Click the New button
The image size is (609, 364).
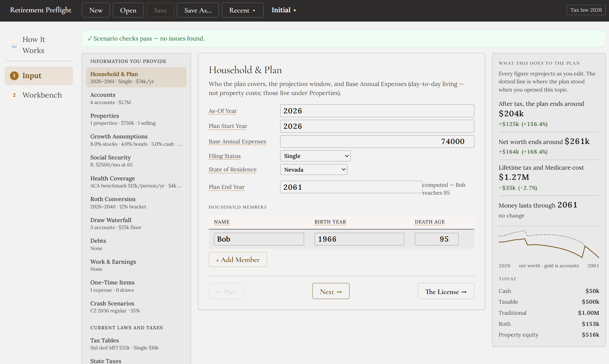tap(96, 10)
